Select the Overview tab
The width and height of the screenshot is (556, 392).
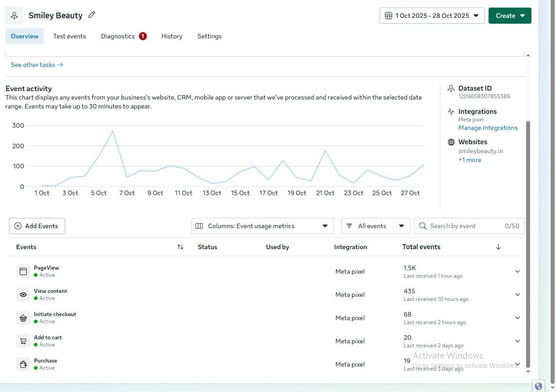tap(25, 36)
